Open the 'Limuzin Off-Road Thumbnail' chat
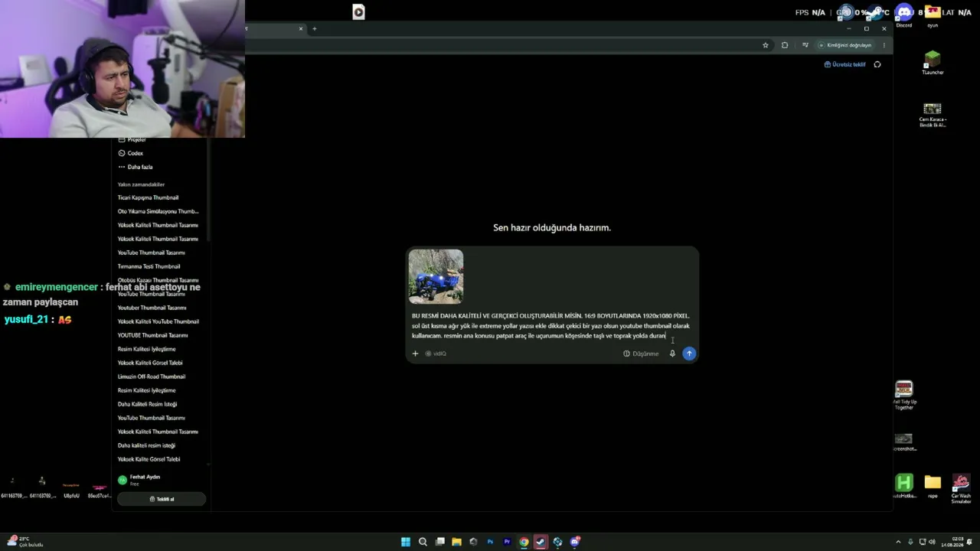The height and width of the screenshot is (551, 980). (152, 377)
